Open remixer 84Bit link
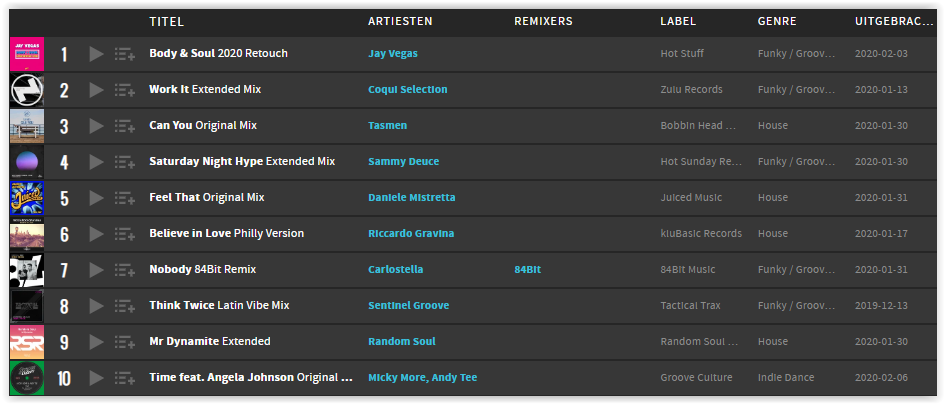 (x=527, y=270)
